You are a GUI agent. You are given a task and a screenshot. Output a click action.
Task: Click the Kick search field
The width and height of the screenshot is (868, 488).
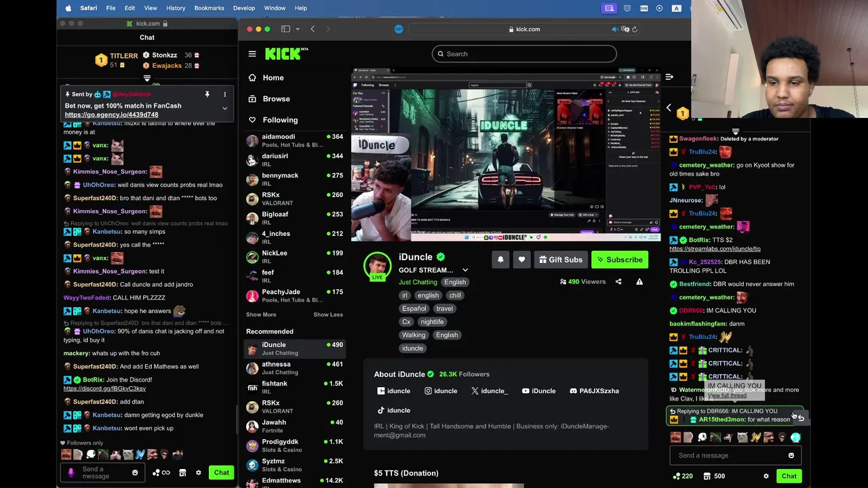[x=524, y=54]
